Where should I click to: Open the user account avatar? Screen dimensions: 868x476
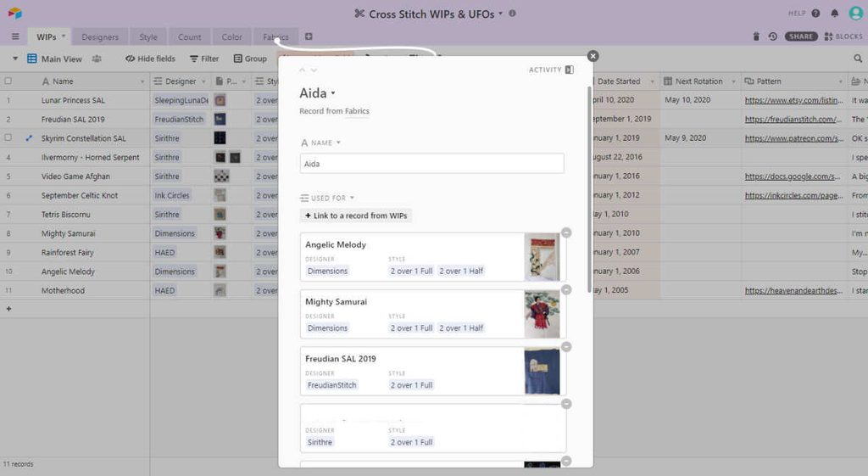(x=856, y=14)
